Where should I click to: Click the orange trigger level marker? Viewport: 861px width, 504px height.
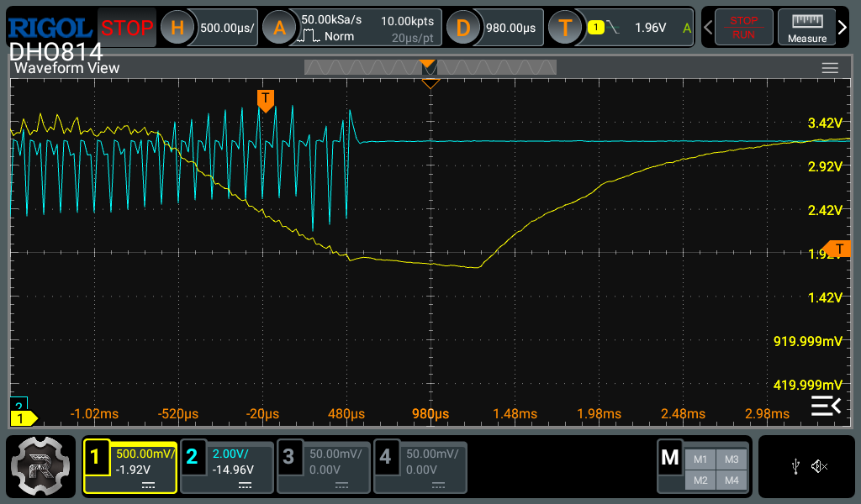838,249
